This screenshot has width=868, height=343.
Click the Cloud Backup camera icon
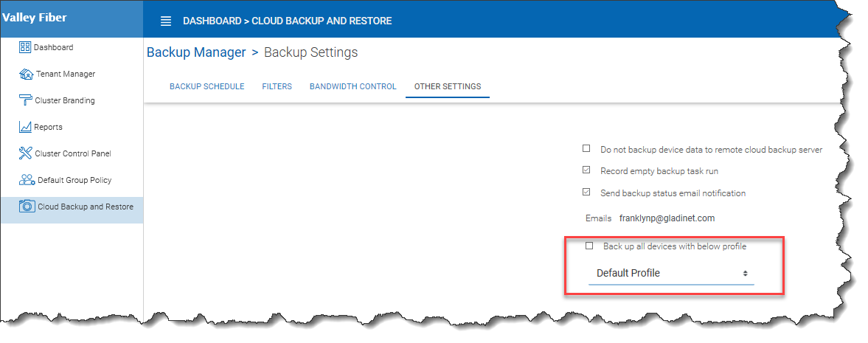(x=27, y=207)
